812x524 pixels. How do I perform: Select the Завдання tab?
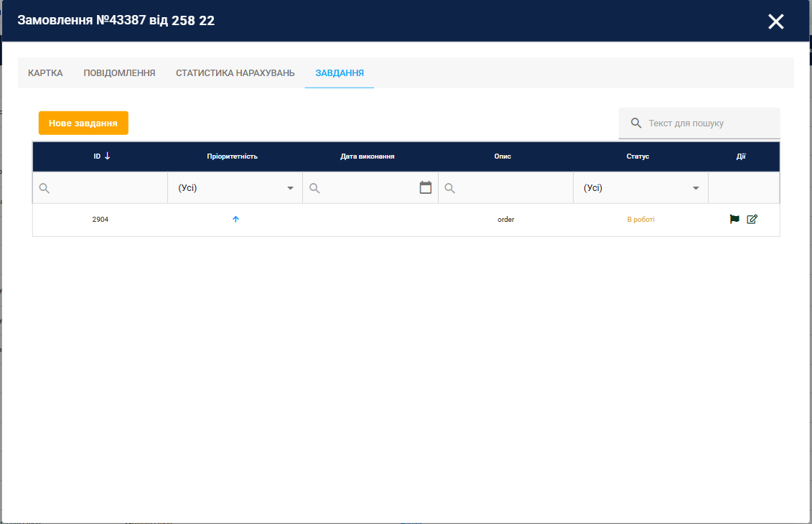coord(340,73)
